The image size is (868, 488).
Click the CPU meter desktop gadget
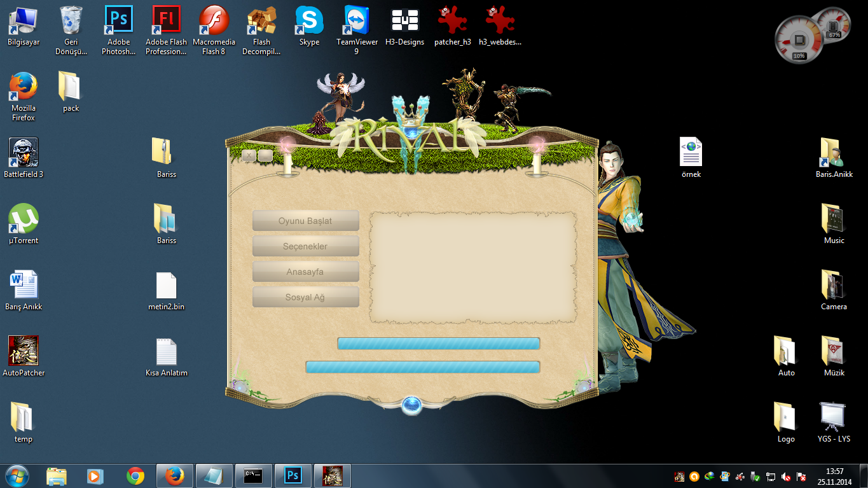click(x=800, y=39)
